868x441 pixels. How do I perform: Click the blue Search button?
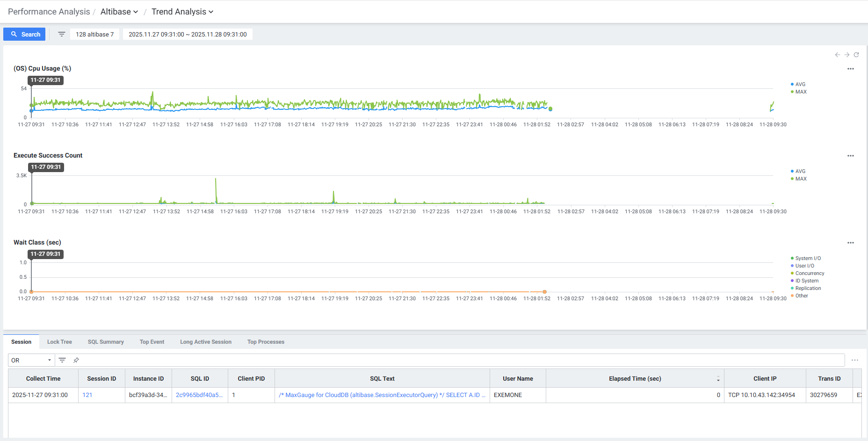24,34
